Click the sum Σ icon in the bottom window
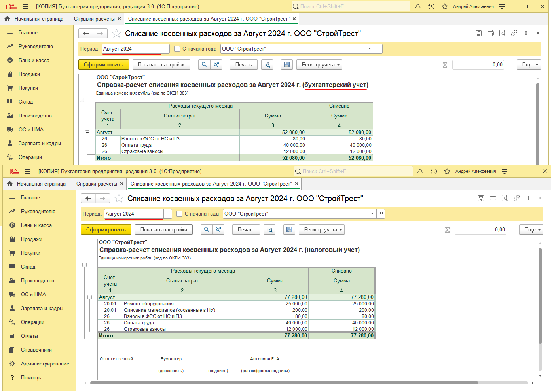The image size is (552, 392). tap(447, 230)
